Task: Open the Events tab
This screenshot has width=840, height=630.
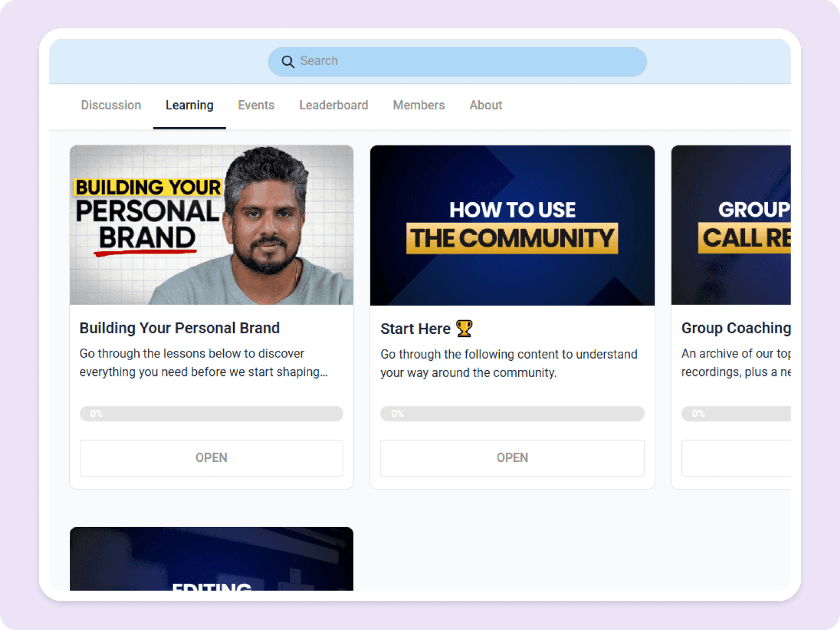Action: [x=256, y=105]
